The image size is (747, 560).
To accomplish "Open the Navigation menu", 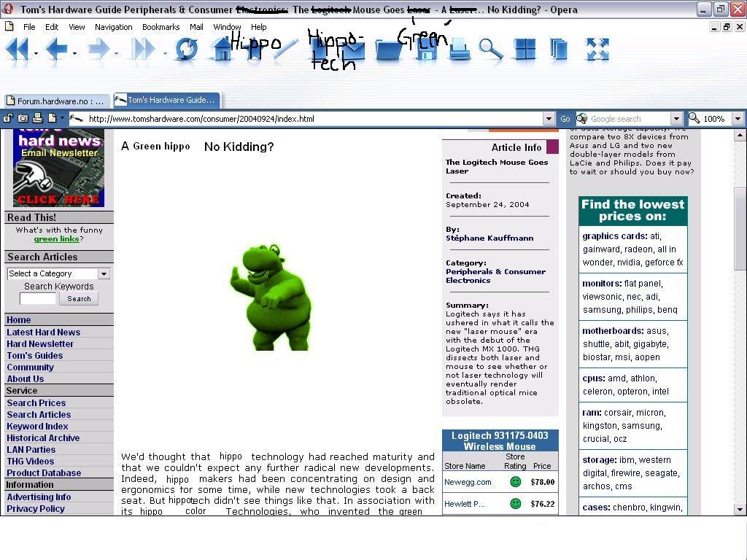I will click(113, 27).
